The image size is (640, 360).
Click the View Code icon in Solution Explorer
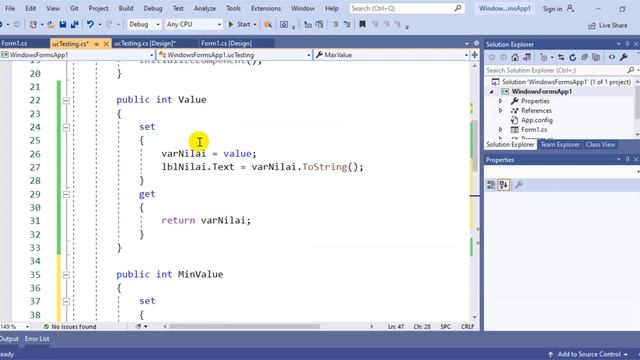click(x=611, y=58)
